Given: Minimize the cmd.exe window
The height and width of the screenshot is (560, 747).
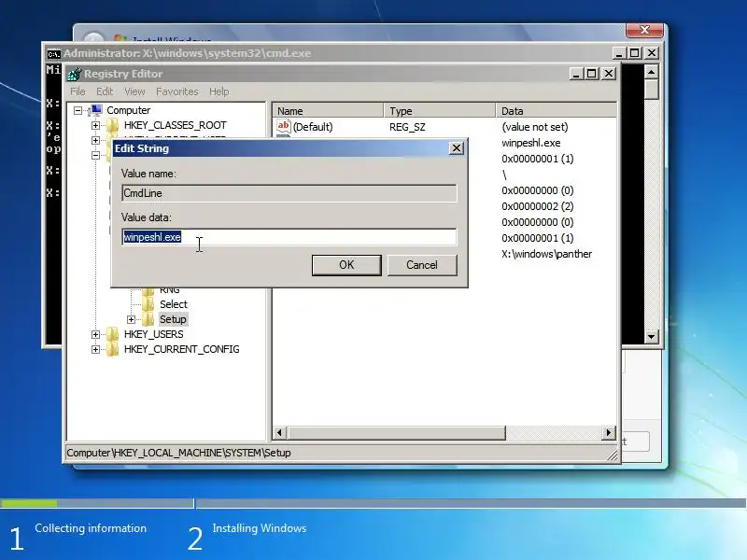Looking at the screenshot, I should click(x=619, y=53).
